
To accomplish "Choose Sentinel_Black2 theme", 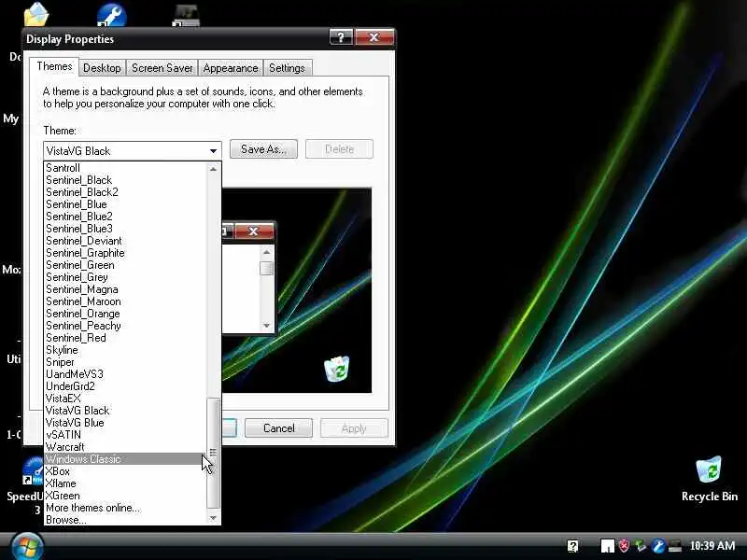I will 126,192.
